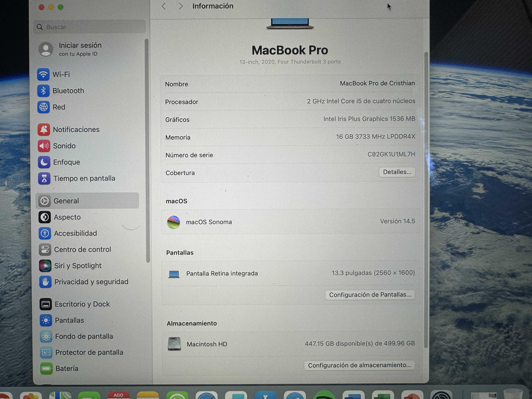Image resolution: width=532 pixels, height=399 pixels.
Task: Open the Batería settings icon
Action: point(46,369)
